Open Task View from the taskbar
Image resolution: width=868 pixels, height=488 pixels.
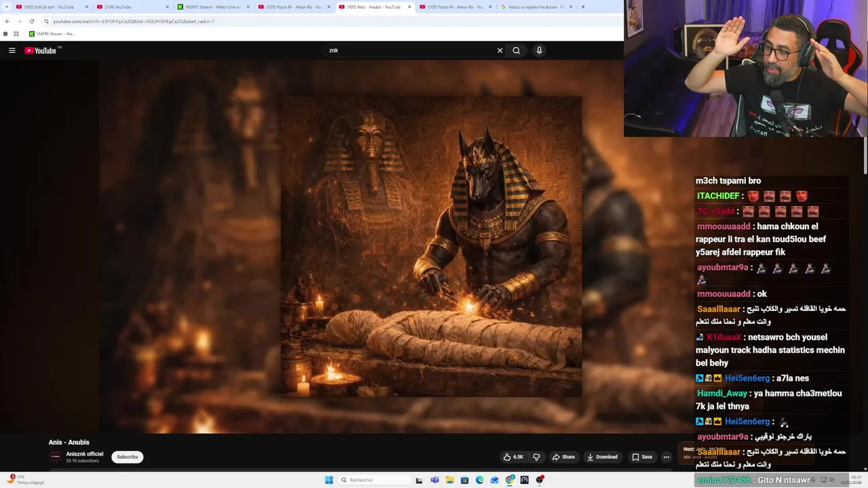pos(419,480)
